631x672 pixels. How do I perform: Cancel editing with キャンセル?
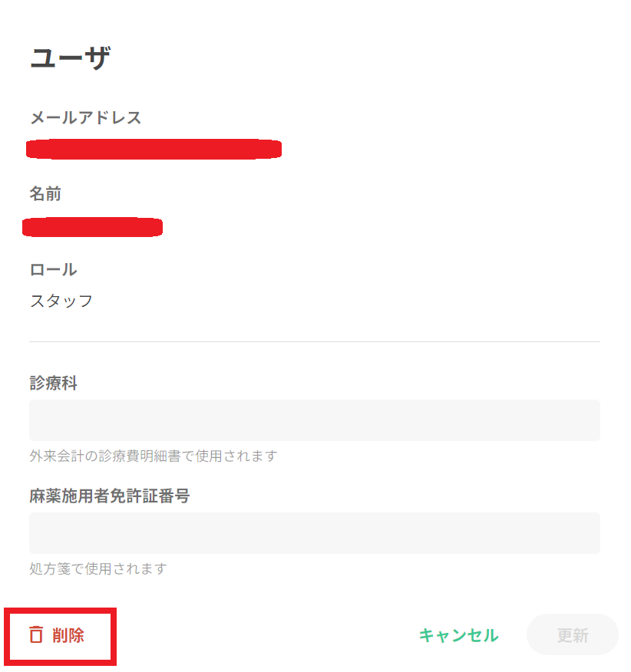coord(458,635)
